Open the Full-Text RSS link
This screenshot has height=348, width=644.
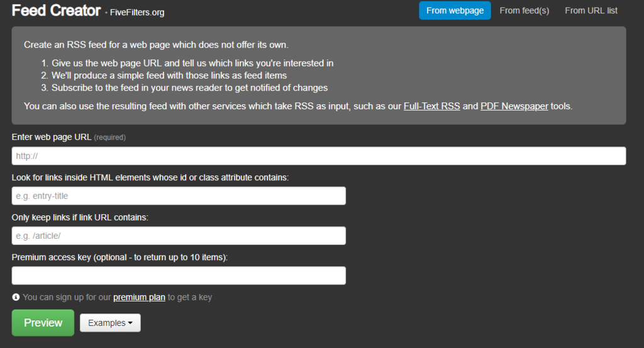coord(431,106)
